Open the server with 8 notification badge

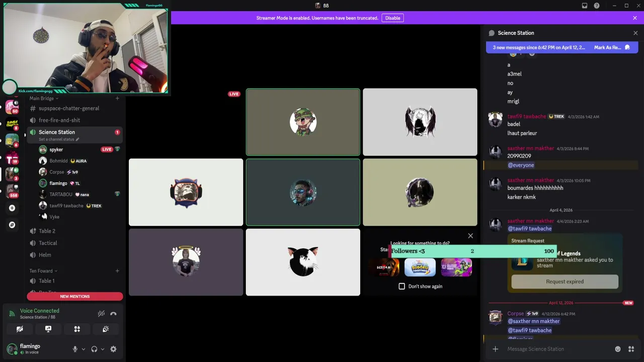(x=12, y=124)
